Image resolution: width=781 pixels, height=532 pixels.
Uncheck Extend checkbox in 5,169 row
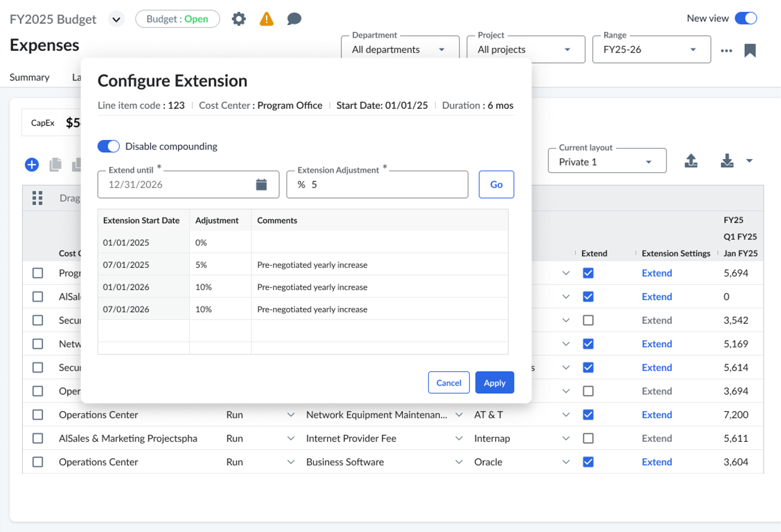[588, 344]
